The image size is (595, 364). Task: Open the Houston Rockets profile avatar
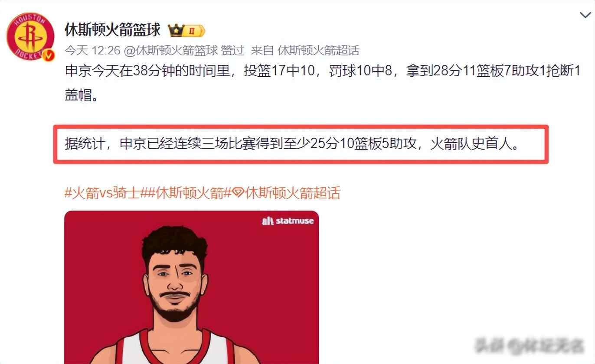pyautogui.click(x=30, y=36)
